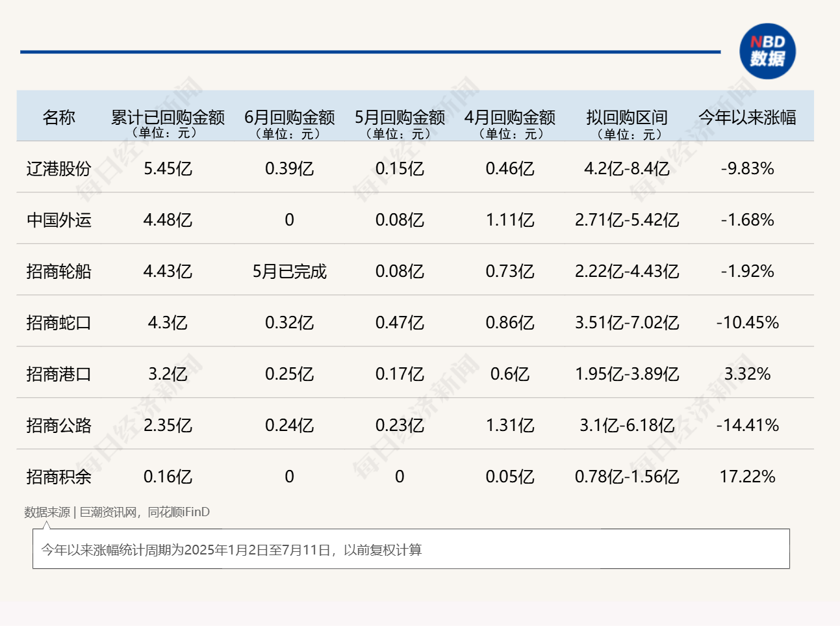Image resolution: width=840 pixels, height=626 pixels.
Task: Select the 6月回购金额 column header
Action: 289,118
